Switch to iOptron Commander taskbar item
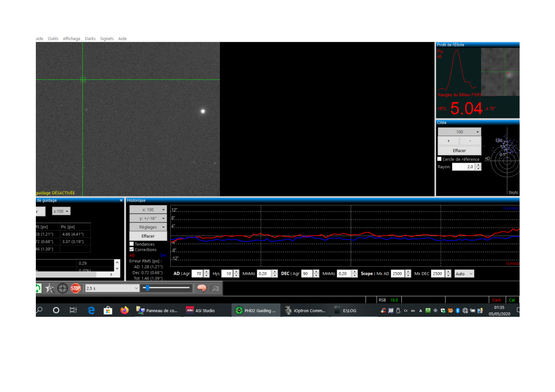 [305, 311]
